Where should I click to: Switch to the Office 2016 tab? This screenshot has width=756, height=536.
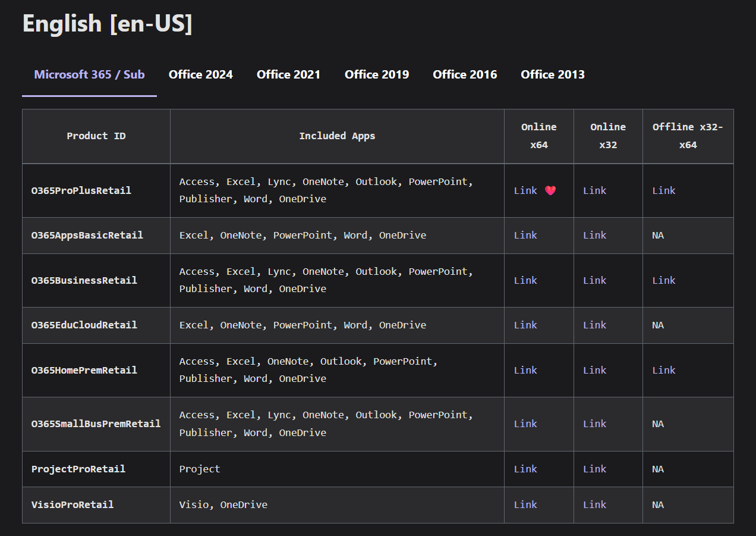(x=465, y=74)
